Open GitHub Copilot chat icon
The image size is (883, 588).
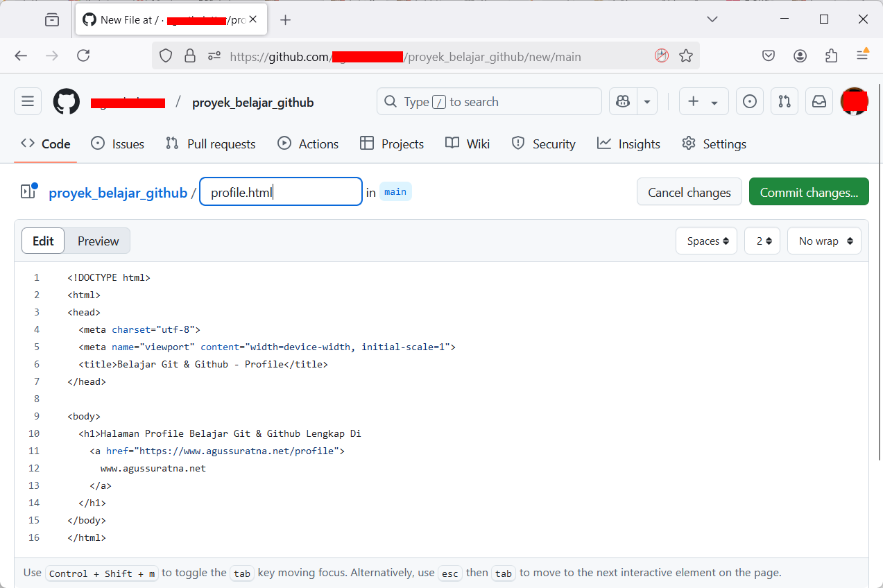(623, 102)
